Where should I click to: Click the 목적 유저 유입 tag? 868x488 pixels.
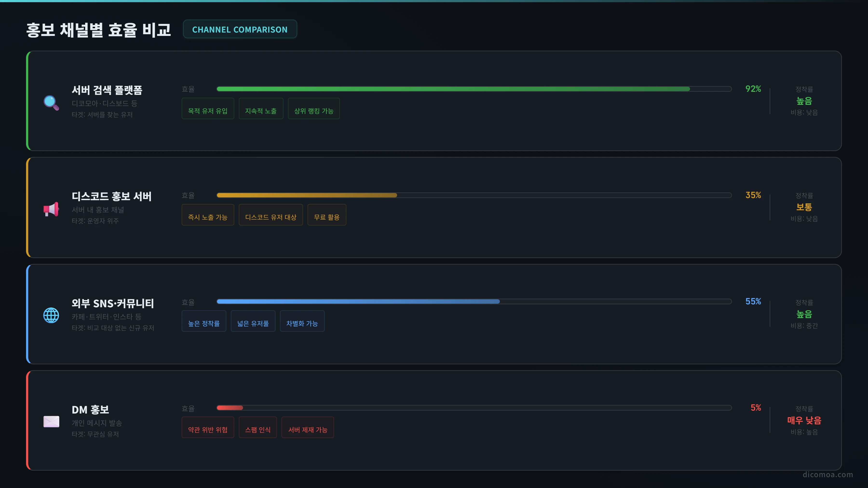click(x=208, y=108)
